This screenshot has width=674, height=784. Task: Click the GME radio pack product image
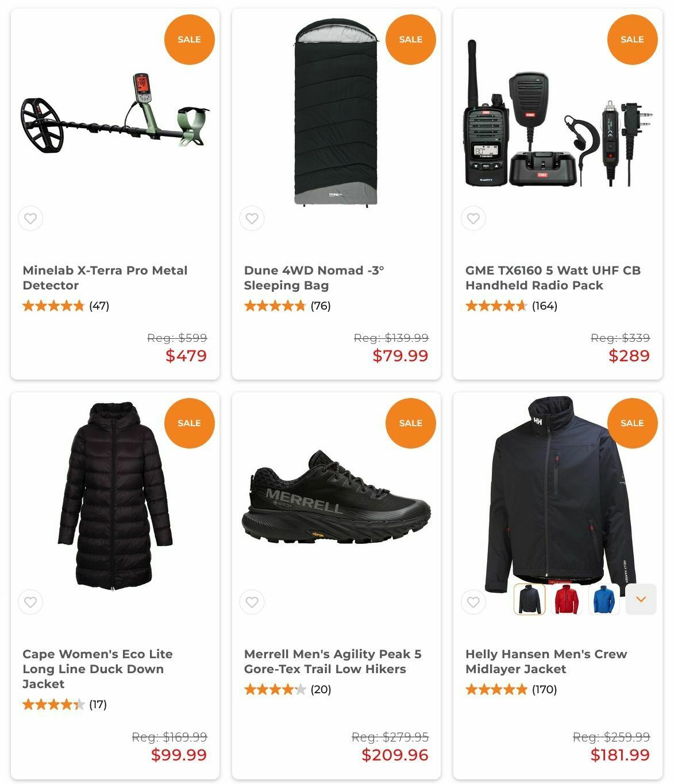[557, 114]
